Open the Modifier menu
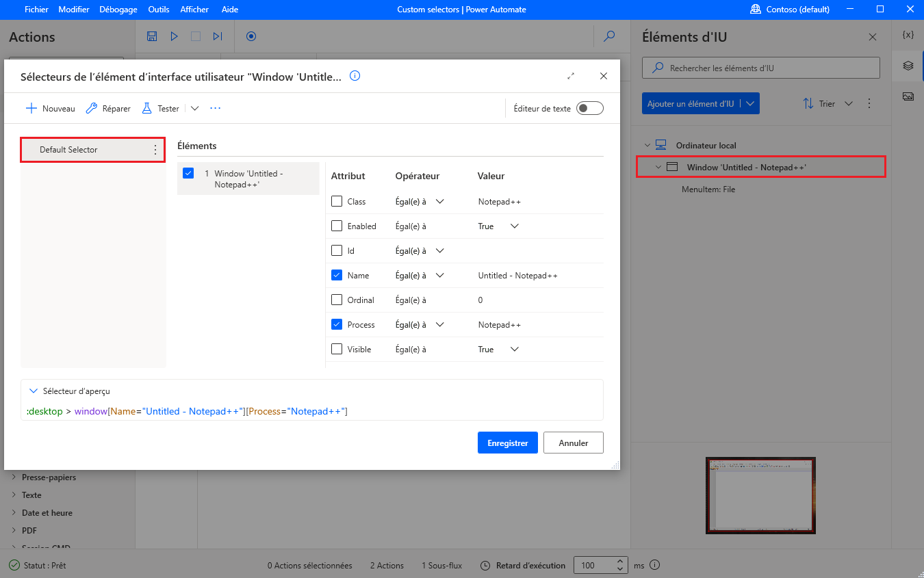Screen dimensions: 924x578 (73, 10)
